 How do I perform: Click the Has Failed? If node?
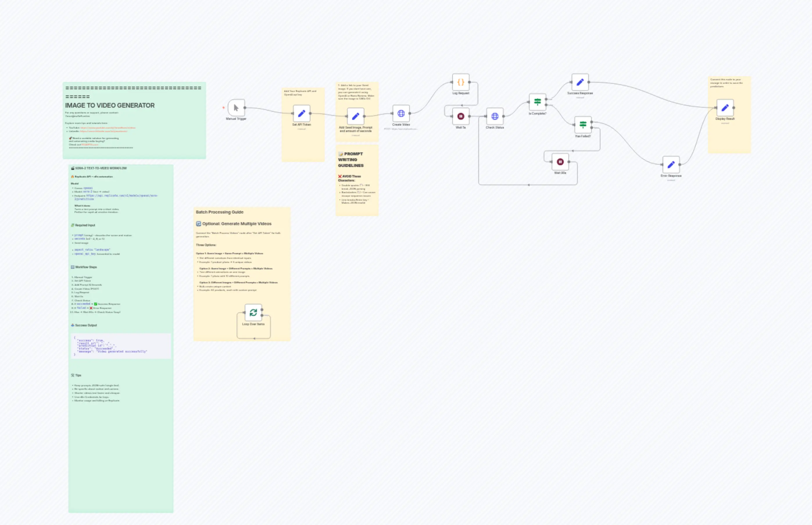[583, 125]
